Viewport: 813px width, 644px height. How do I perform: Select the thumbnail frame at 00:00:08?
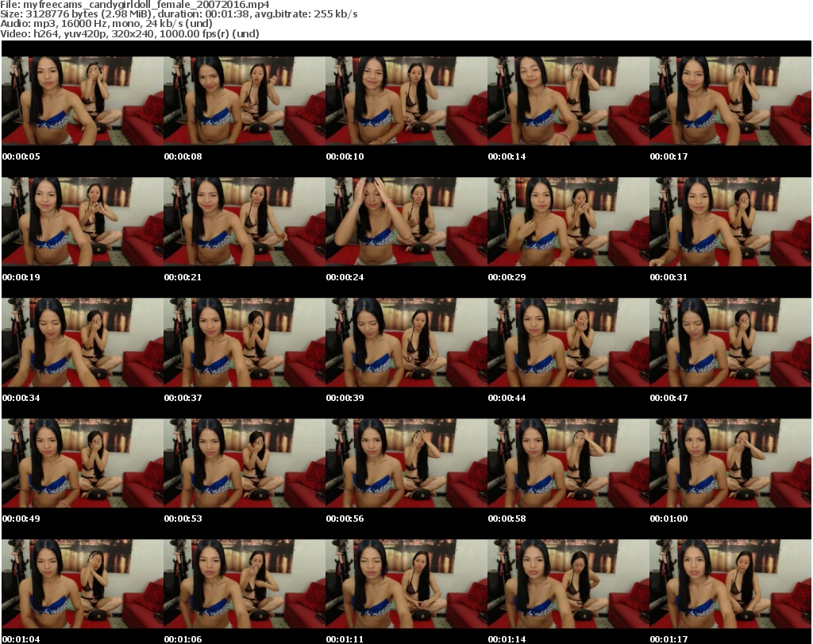pyautogui.click(x=245, y=101)
